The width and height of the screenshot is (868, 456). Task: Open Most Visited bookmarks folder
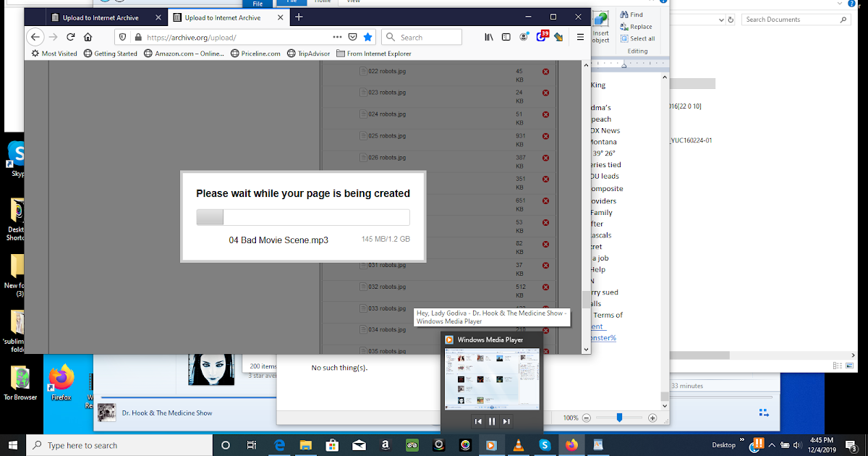coord(54,54)
